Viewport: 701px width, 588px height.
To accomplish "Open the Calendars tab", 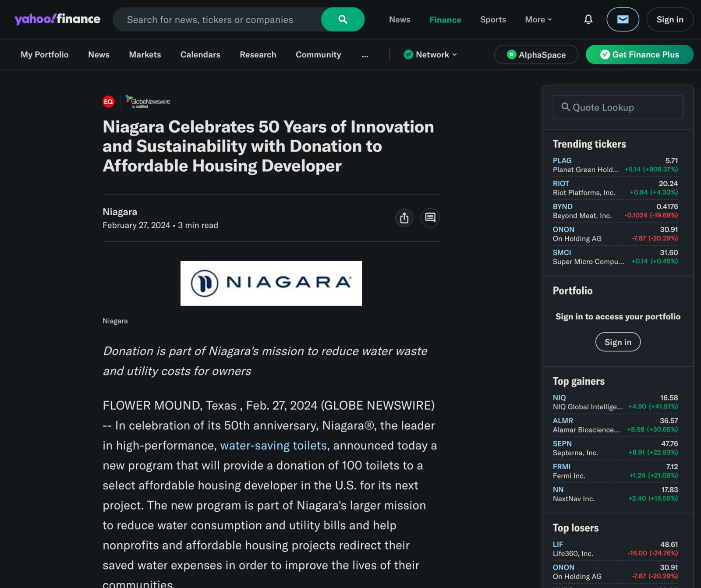I will click(x=200, y=54).
